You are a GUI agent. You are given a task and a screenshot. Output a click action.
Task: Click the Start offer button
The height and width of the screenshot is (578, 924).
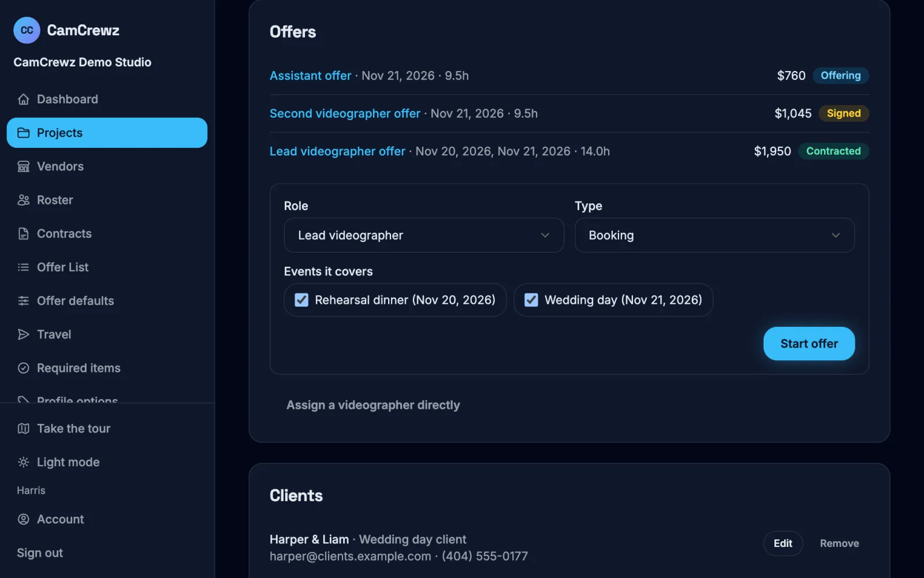point(809,344)
